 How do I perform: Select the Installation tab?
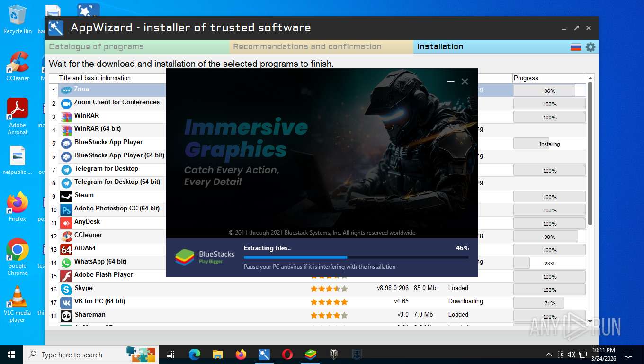[491, 47]
